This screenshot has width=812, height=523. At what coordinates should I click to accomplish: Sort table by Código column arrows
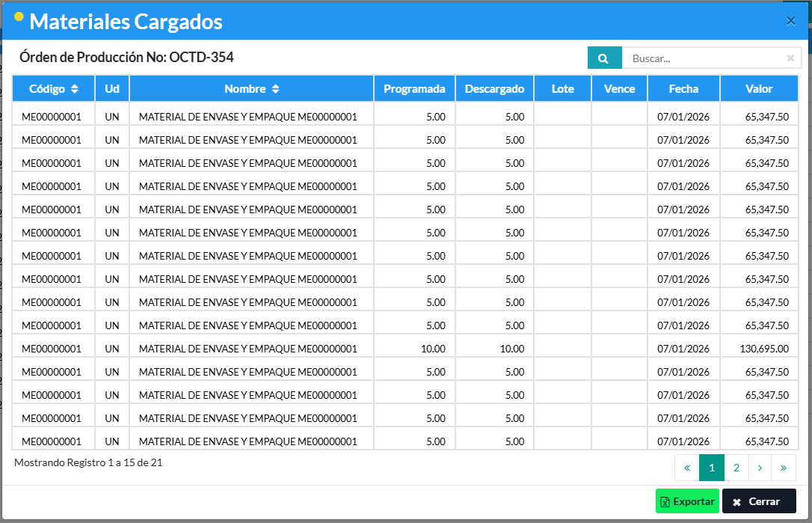pos(74,89)
